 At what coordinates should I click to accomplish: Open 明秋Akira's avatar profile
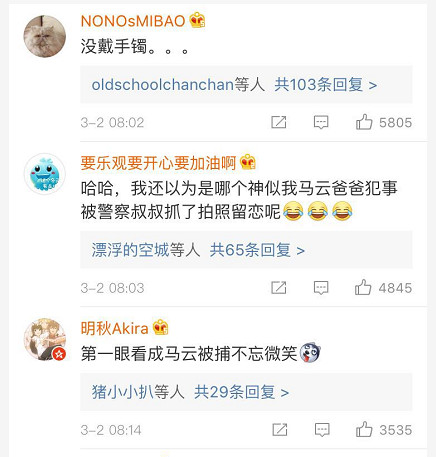click(45, 339)
